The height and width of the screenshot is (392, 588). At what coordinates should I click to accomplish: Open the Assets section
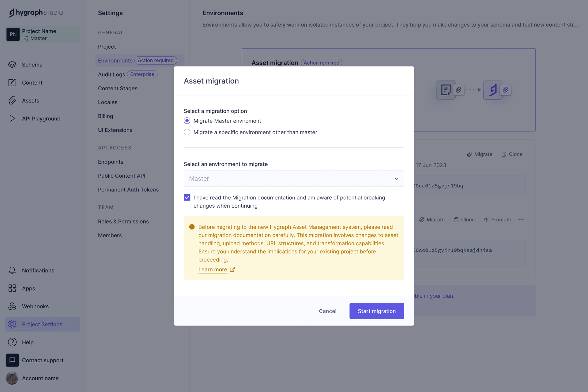31,100
